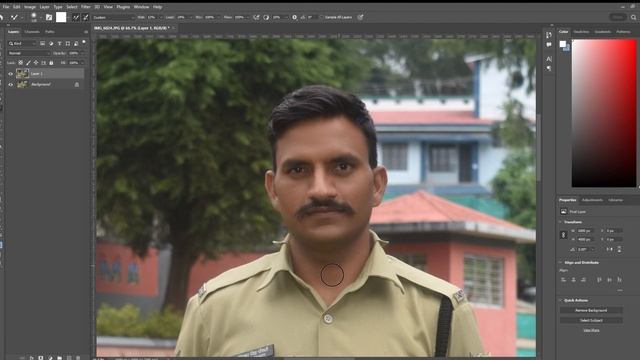The image size is (640, 360).
Task: Open the History panel icon in side strip
Action: pyautogui.click(x=549, y=35)
